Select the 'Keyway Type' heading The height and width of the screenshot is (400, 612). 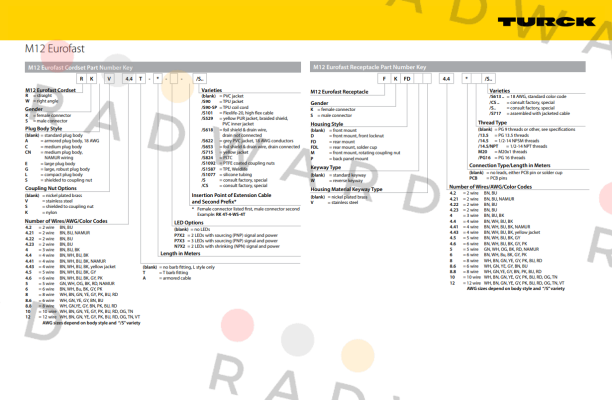tap(326, 167)
